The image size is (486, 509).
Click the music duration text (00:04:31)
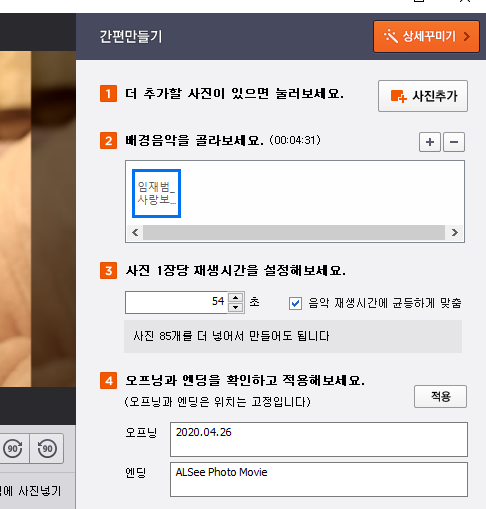coord(295,140)
